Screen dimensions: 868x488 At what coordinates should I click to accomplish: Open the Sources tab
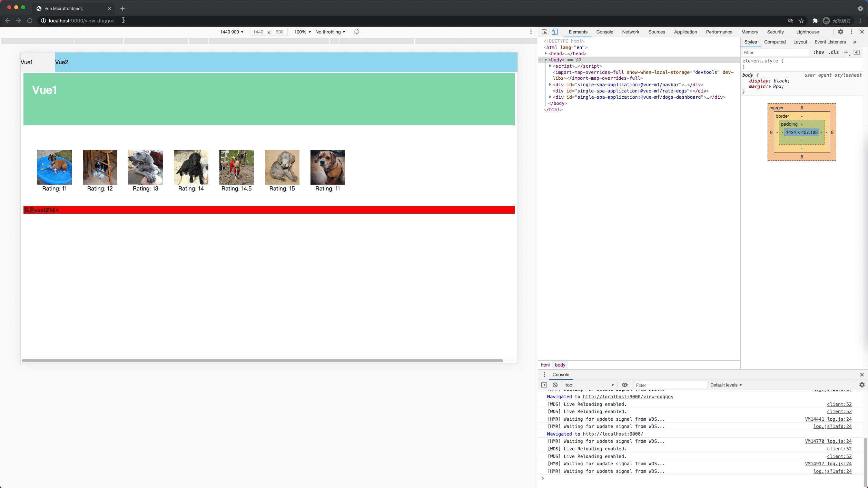tap(657, 32)
